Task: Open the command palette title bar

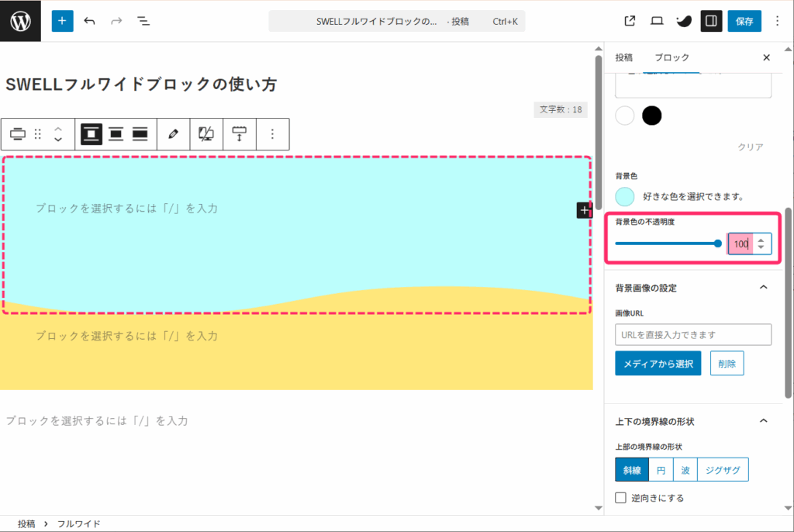Action: click(x=396, y=21)
